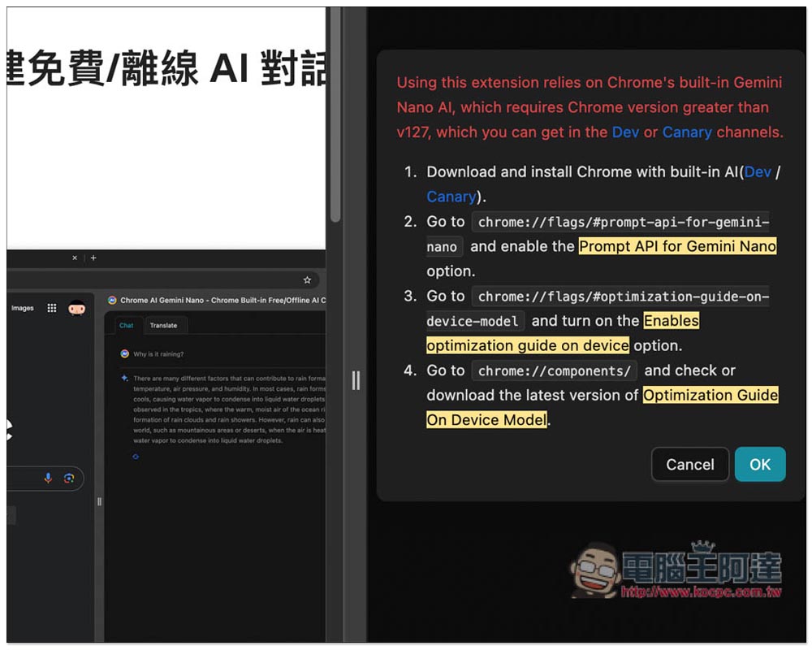The width and height of the screenshot is (812, 650).
Task: Click the avatar icon beside 'Why is it raining?'
Action: (124, 353)
